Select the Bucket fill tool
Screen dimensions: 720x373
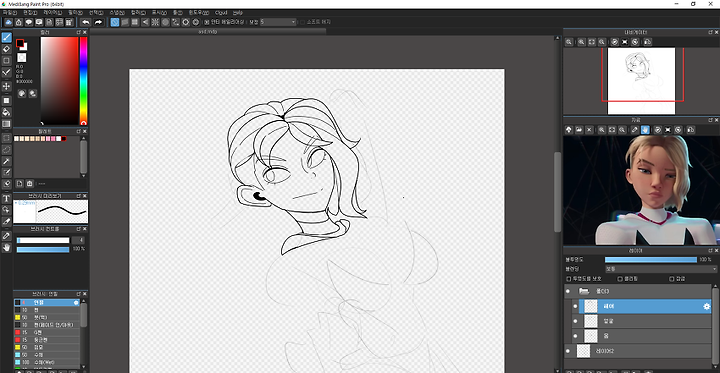pyautogui.click(x=6, y=112)
